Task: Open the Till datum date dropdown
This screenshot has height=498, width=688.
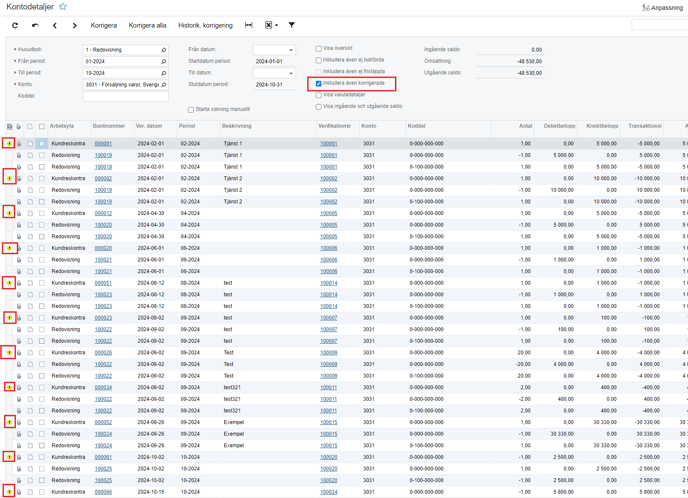Action: [x=291, y=73]
